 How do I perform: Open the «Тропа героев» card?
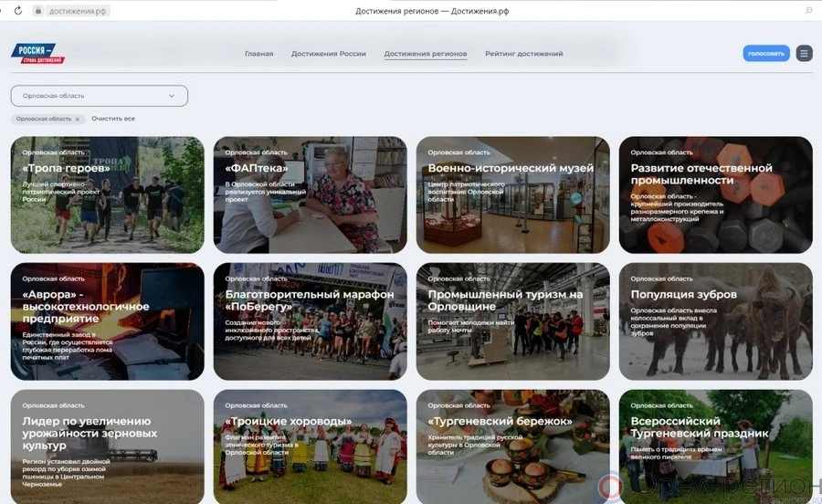[108, 195]
